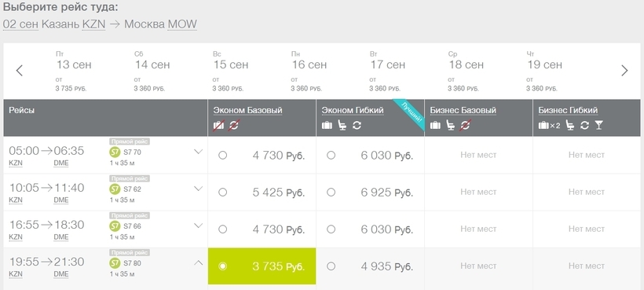Click the cocktail glass icon under Бизнес Гибкий
Viewport: 644px width, 290px height.
point(598,125)
